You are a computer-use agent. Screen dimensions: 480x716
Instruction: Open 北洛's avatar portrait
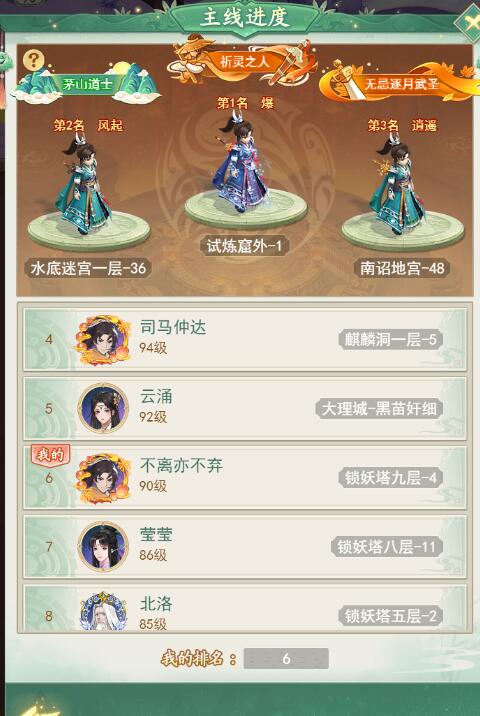103,611
